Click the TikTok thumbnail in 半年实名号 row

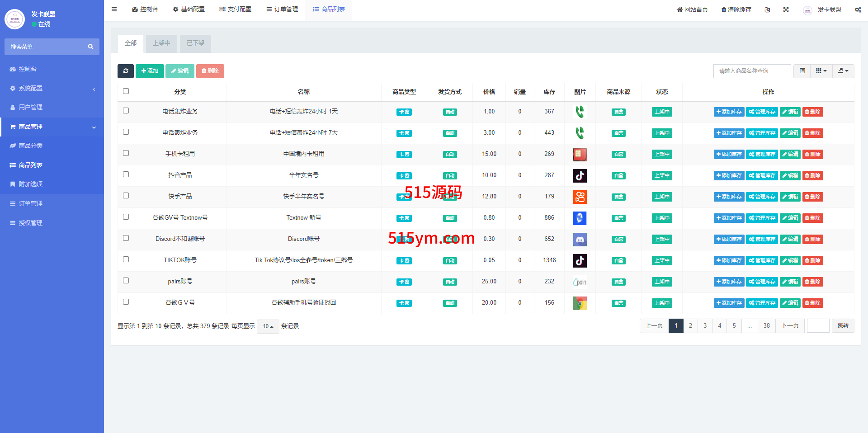click(x=580, y=175)
